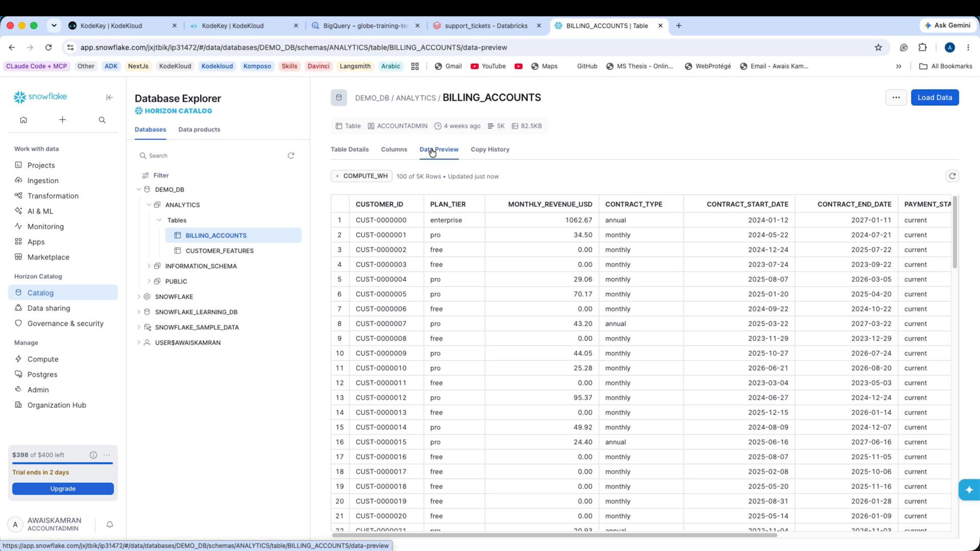Bookmark this page with star icon
Image resolution: width=980 pixels, height=551 pixels.
(878, 47)
